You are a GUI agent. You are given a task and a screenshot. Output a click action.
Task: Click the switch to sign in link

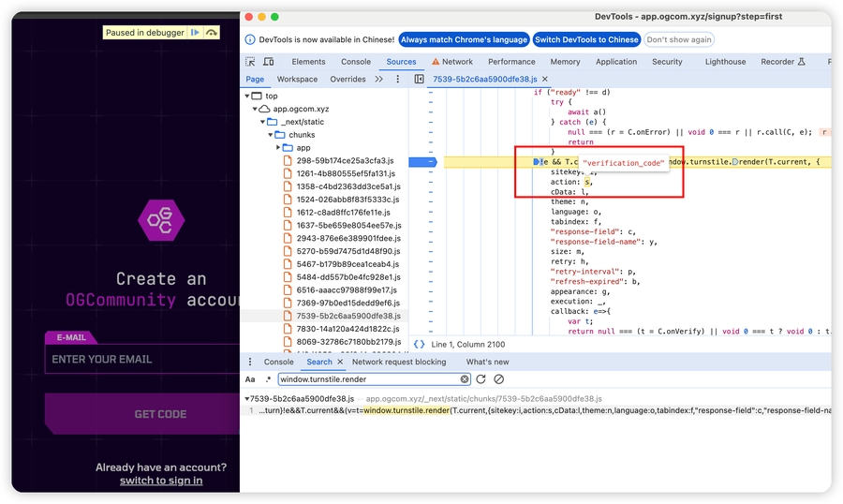(161, 481)
